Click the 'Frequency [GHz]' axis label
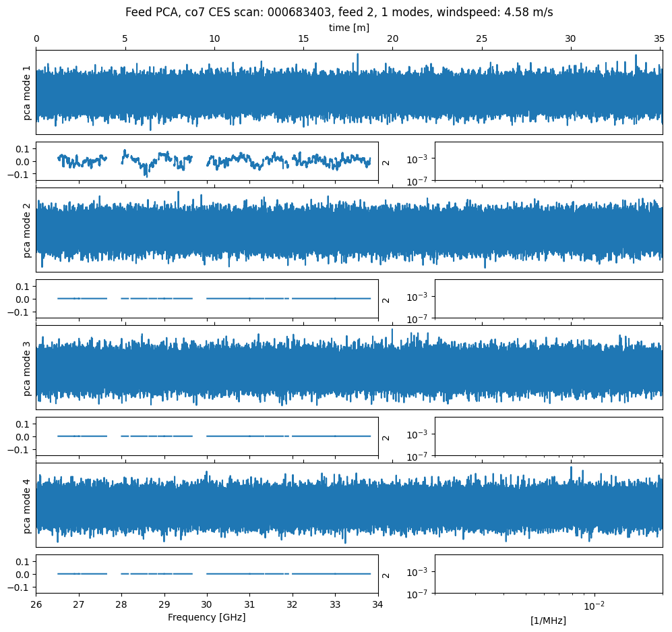This screenshot has width=672, height=632. [x=206, y=617]
